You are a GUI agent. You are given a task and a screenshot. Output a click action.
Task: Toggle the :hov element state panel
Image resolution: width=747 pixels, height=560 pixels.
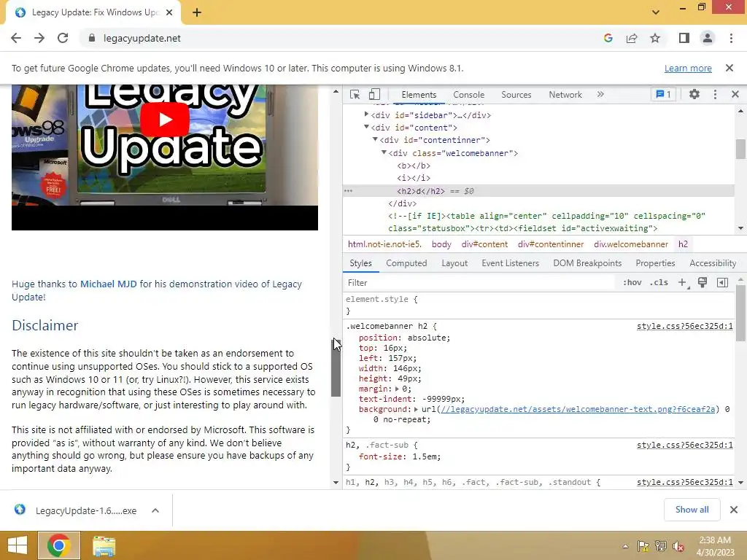click(632, 282)
